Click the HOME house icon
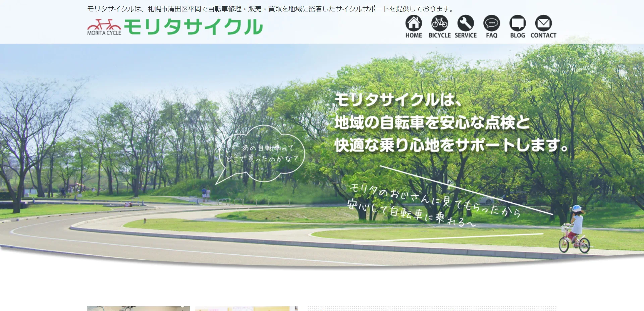644x311 pixels. coord(414,23)
